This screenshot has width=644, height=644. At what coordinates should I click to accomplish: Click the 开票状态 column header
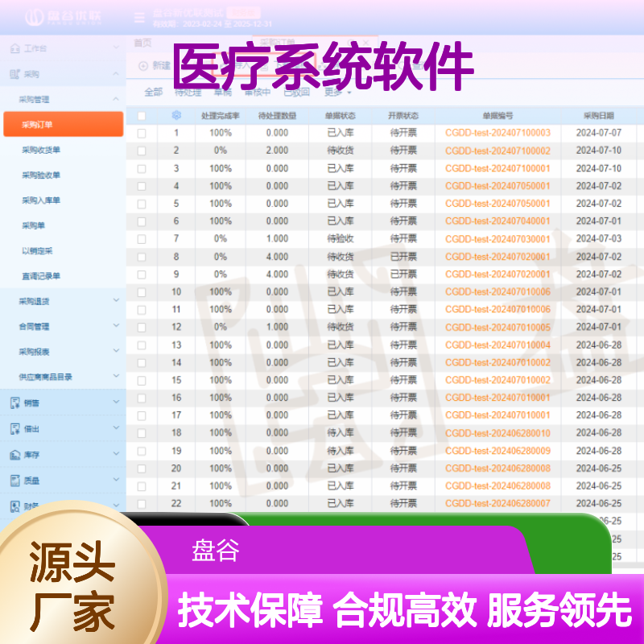403,116
